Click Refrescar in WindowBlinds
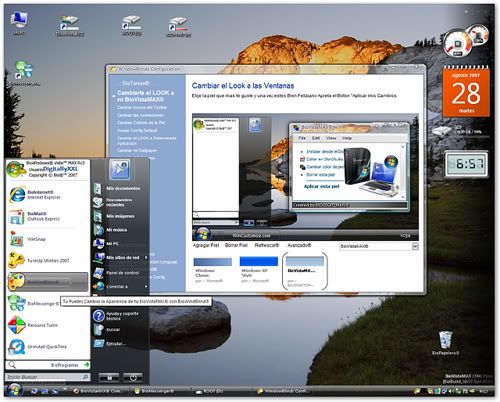Image resolution: width=500 pixels, height=402 pixels. (267, 245)
